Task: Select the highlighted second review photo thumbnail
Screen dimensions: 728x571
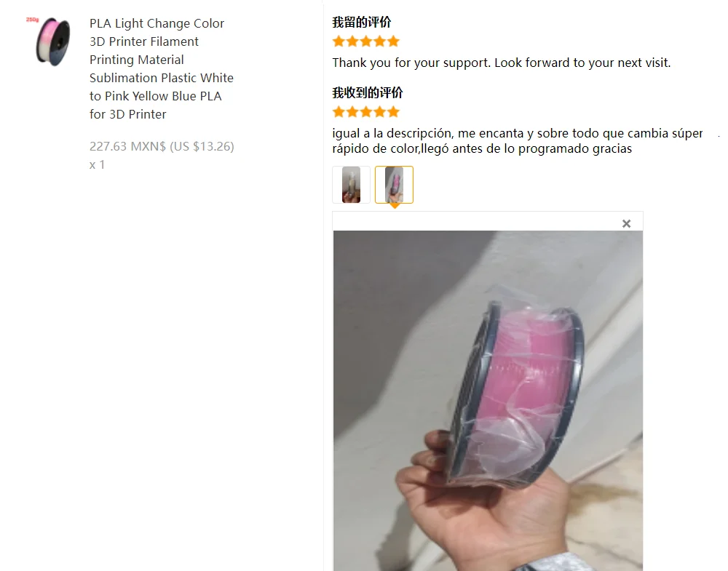Action: pos(394,185)
